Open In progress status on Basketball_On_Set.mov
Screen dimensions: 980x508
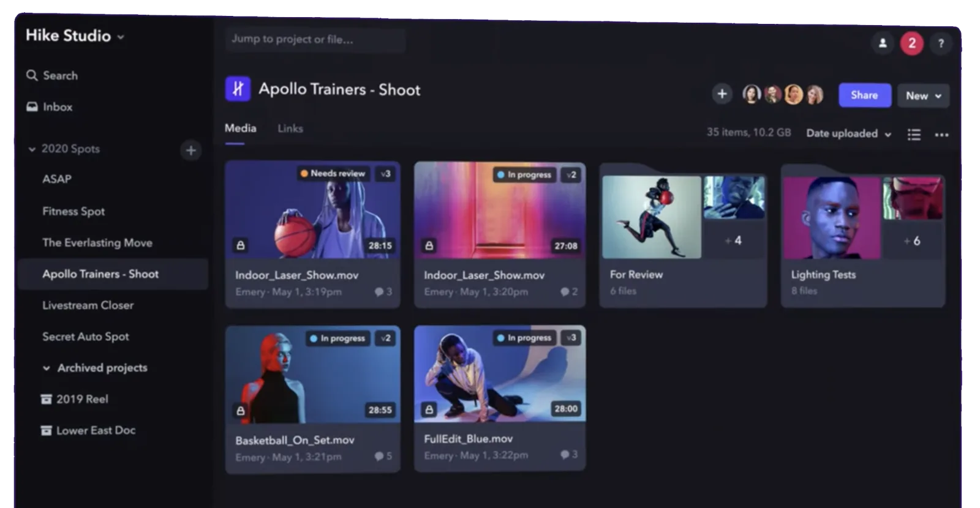[x=337, y=338]
